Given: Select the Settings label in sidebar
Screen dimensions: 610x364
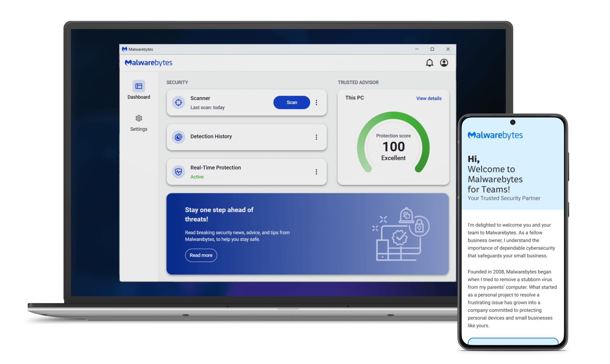Looking at the screenshot, I should [139, 129].
